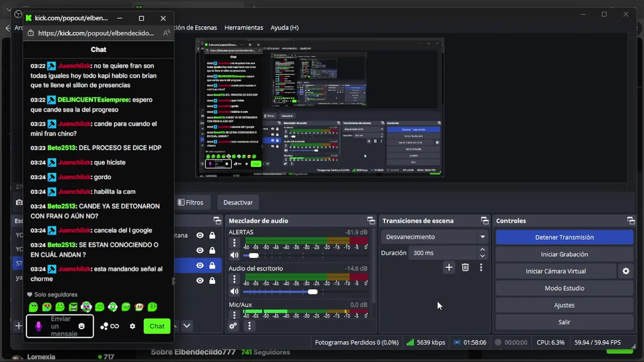644x362 pixels.
Task: Insert the red-cheeked pale emote
Action: (139, 307)
